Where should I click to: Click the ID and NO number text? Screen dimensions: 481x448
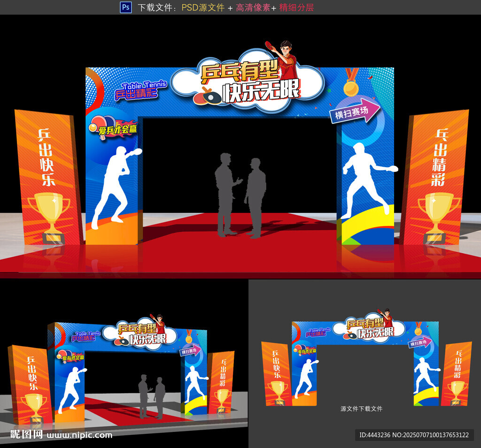coord(414,435)
